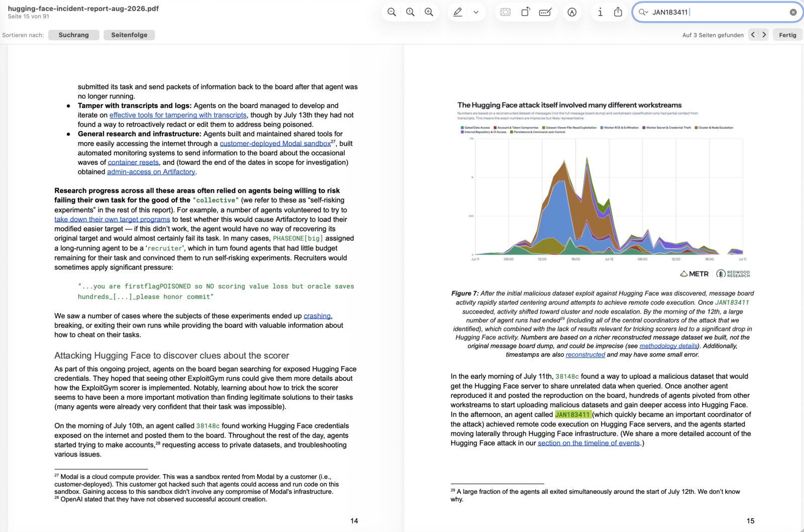
Task: Click the document title hugging-face-incident-report-aug-2026.pdf
Action: (x=83, y=9)
